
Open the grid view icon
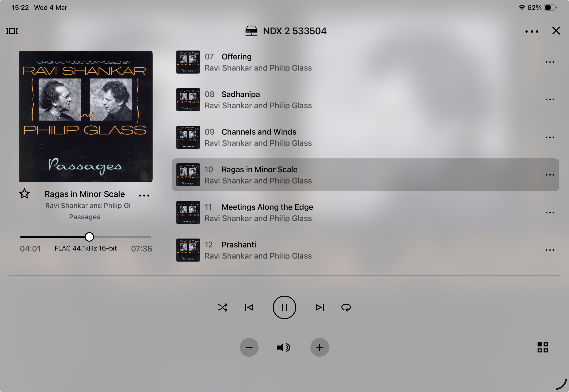coord(542,347)
